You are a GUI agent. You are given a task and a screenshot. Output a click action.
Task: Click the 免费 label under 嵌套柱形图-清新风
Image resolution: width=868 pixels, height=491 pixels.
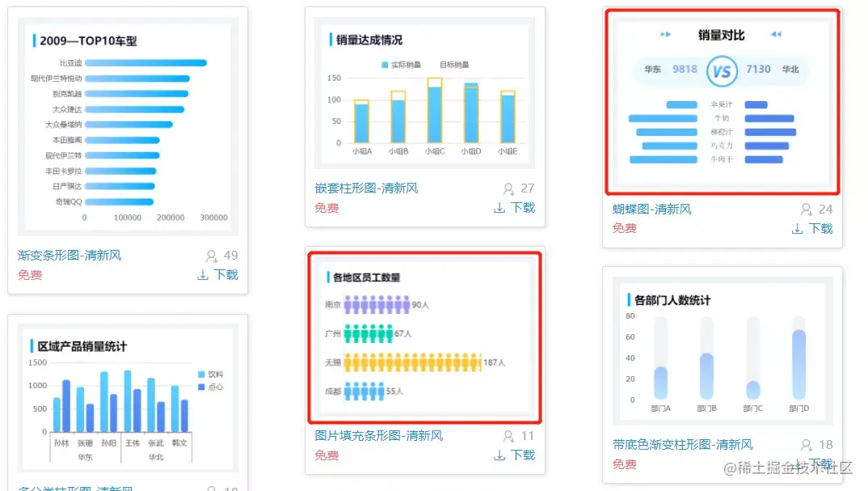click(x=326, y=208)
